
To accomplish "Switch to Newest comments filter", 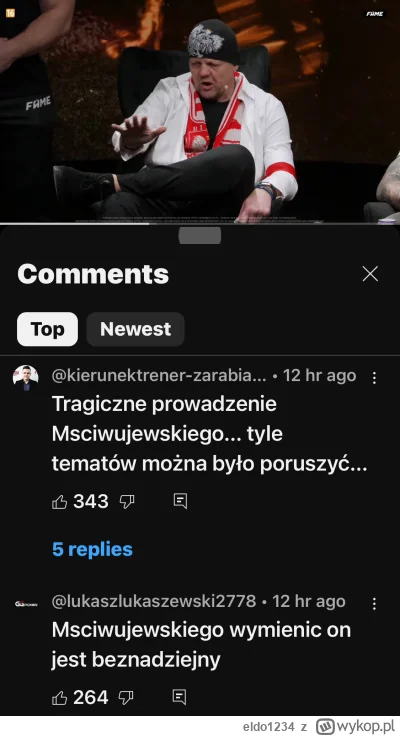I will (135, 329).
